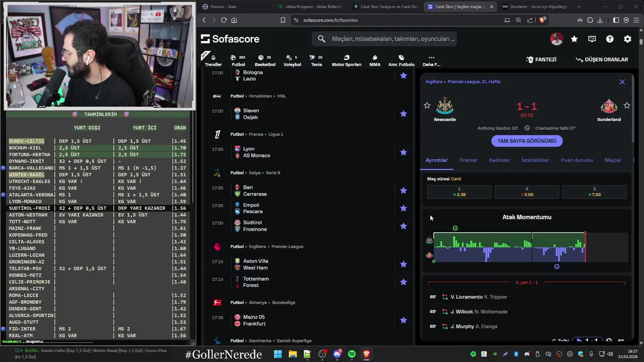Select the Tenis sport icon
This screenshot has height=362, width=644.
tap(316, 60)
